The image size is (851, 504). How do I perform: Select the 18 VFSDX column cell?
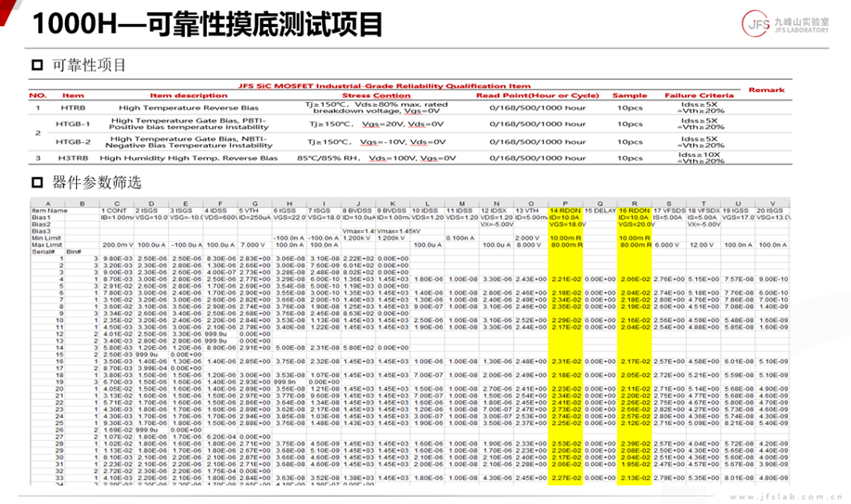point(703,211)
